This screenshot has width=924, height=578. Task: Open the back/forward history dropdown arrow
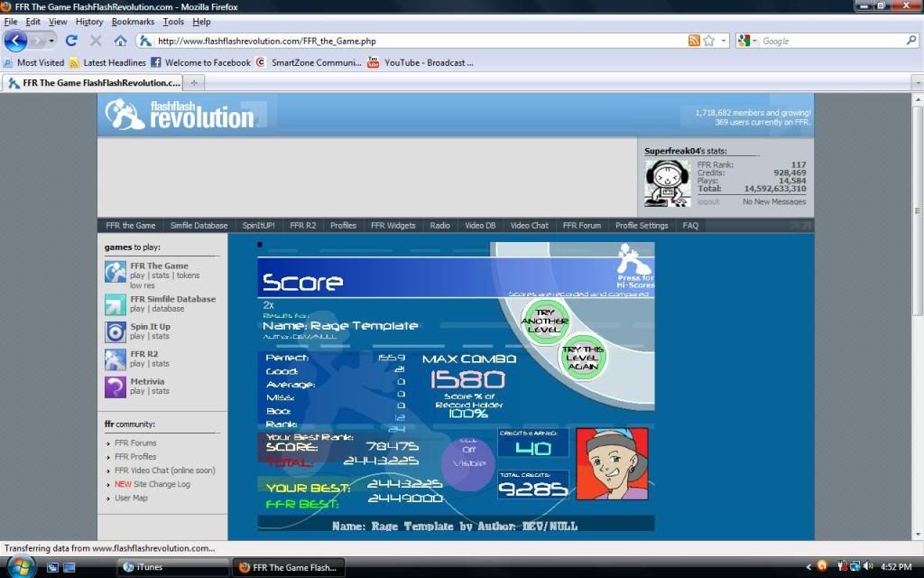(51, 41)
